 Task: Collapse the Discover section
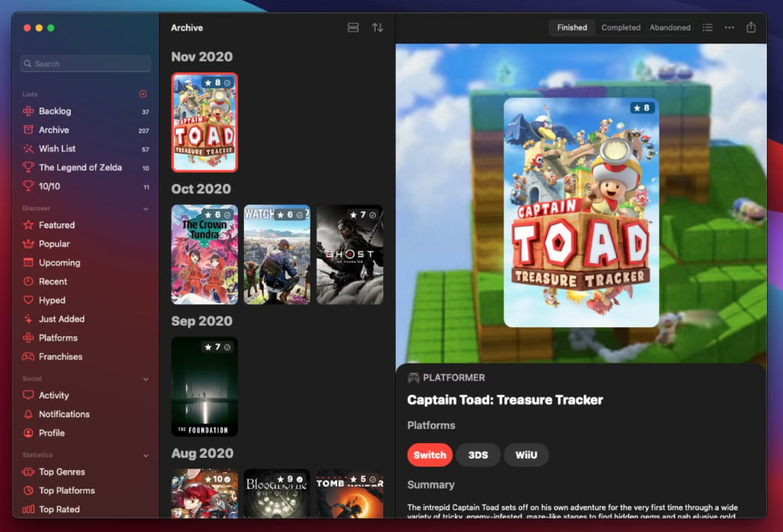tap(146, 209)
